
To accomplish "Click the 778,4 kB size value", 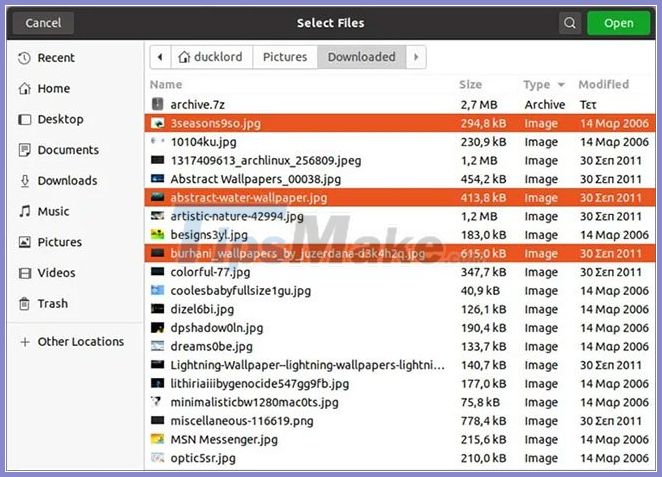I will 483,421.
